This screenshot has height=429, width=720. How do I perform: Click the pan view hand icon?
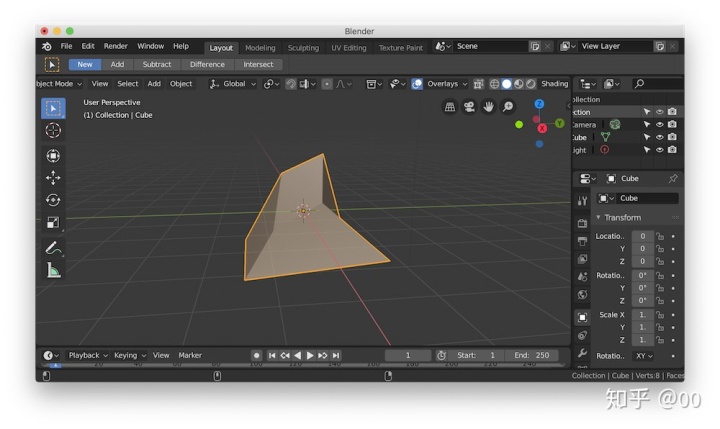click(x=488, y=107)
